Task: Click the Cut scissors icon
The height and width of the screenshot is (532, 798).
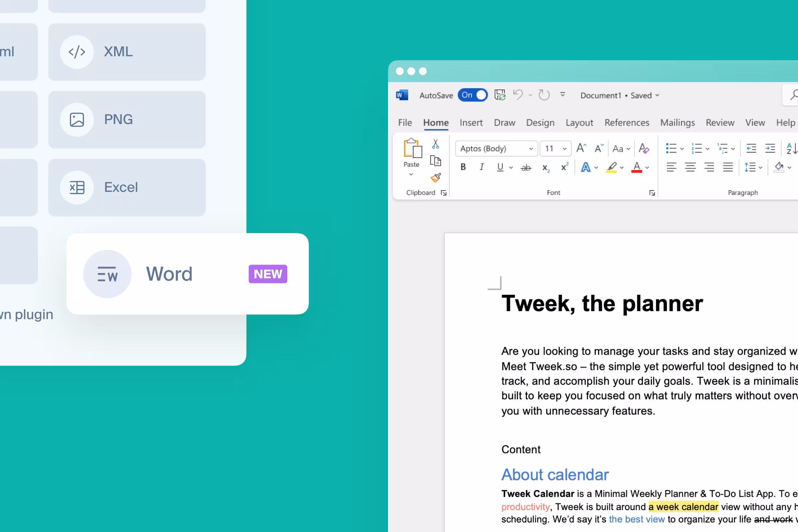Action: pos(436,144)
